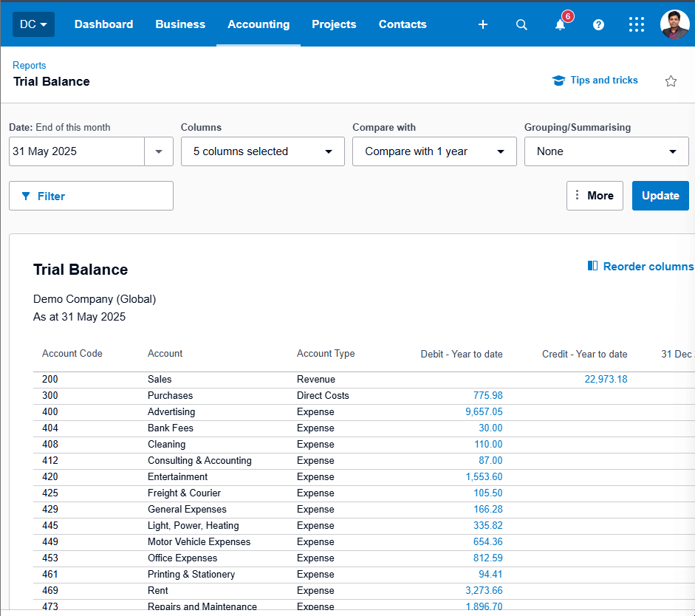Open the 5 columns selected dropdown
695x616 pixels.
pos(262,151)
